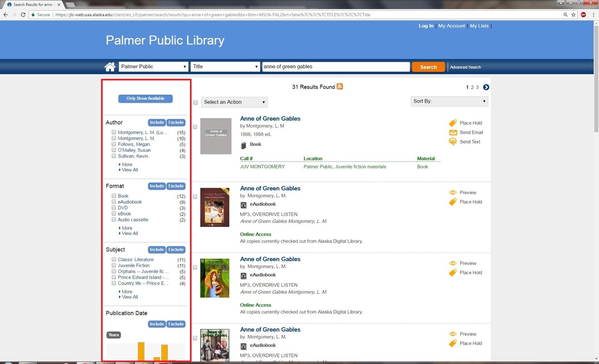Tick checkbox for the 1988 book result
599x364 pixels.
coord(195,127)
